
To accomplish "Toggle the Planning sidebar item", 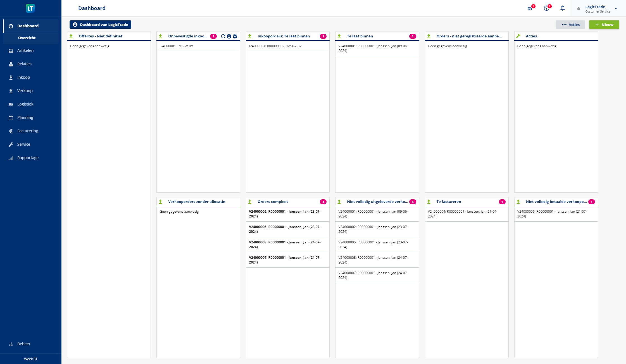I will (25, 117).
